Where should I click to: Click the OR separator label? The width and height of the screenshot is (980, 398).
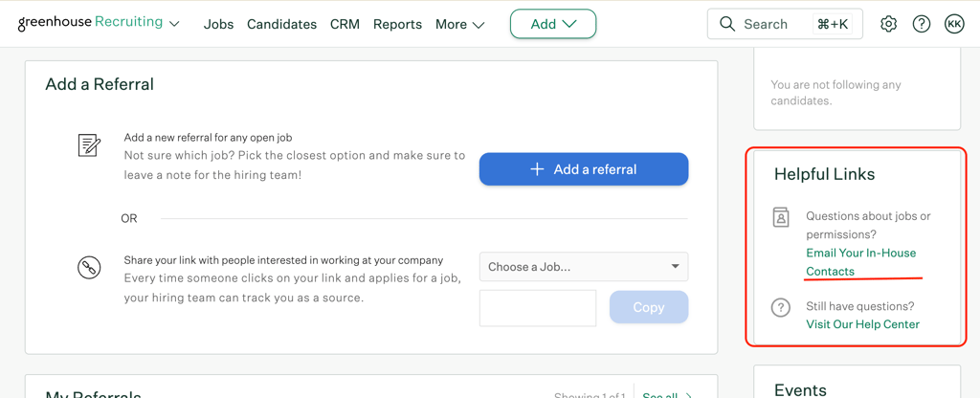click(129, 219)
